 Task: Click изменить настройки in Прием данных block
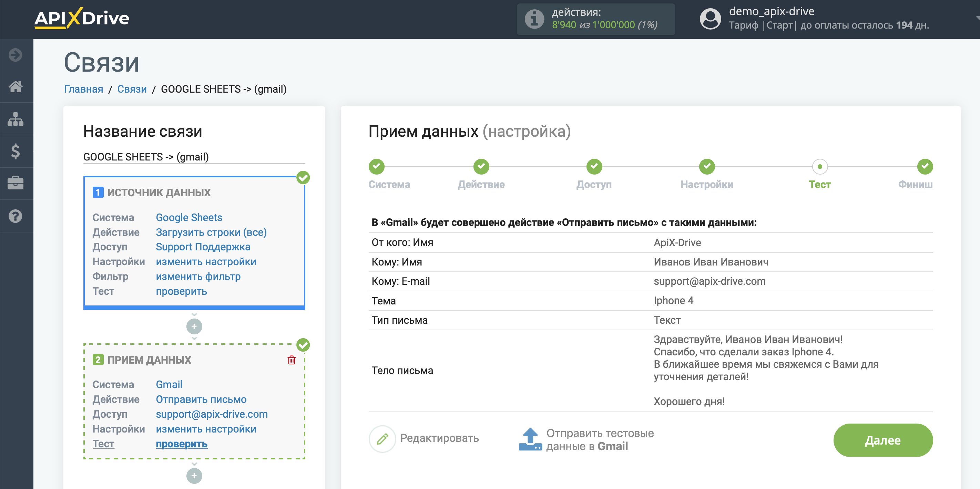pos(206,429)
